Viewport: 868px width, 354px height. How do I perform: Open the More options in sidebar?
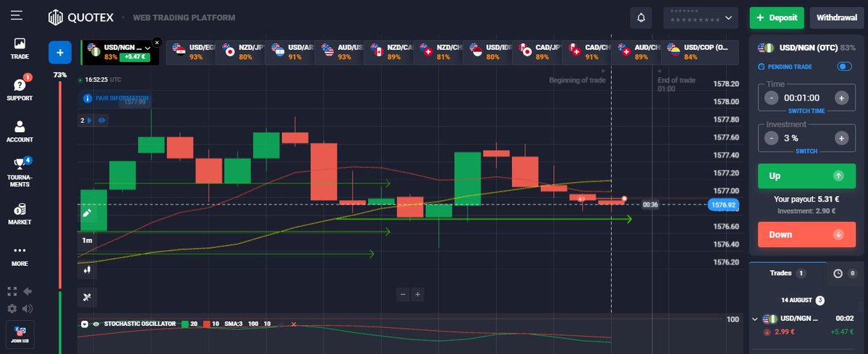click(x=20, y=256)
